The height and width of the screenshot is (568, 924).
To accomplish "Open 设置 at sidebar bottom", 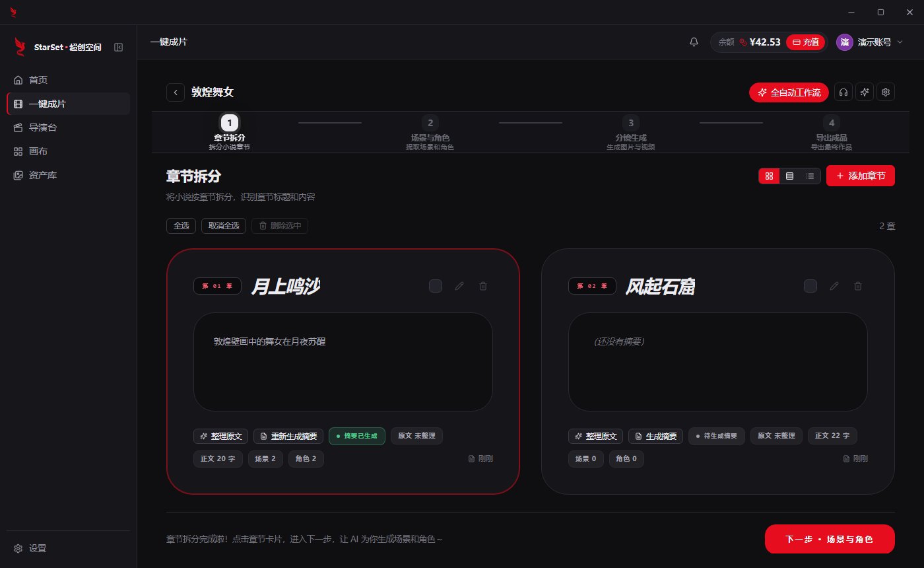I will tap(68, 548).
